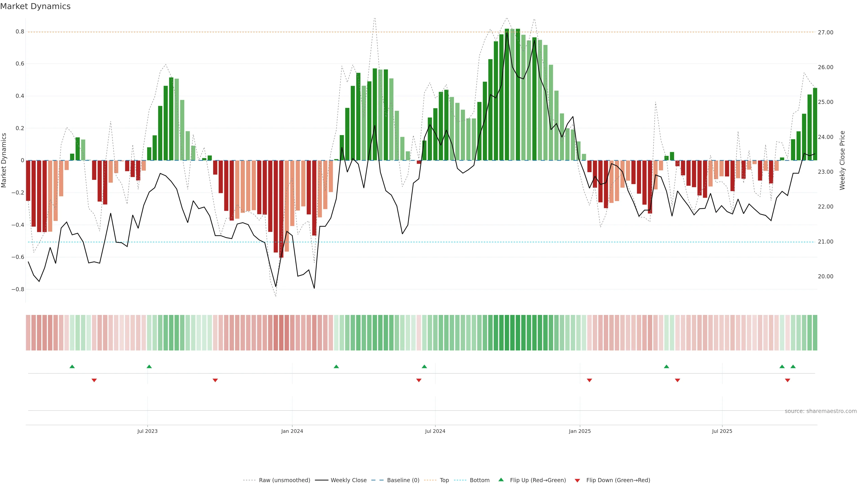Click the first red flip-down marker
The width and height of the screenshot is (868, 488).
pos(94,380)
